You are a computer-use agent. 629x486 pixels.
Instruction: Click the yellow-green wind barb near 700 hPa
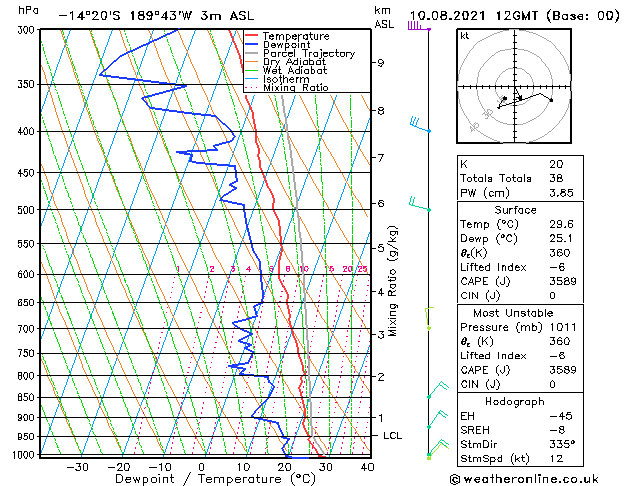point(429,318)
